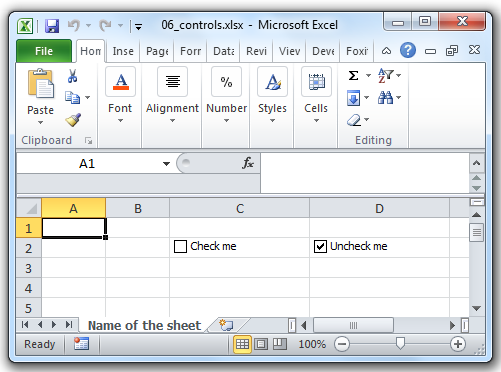501x372 pixels.
Task: Switch to the Developer ribbon tab
Action: [x=323, y=51]
